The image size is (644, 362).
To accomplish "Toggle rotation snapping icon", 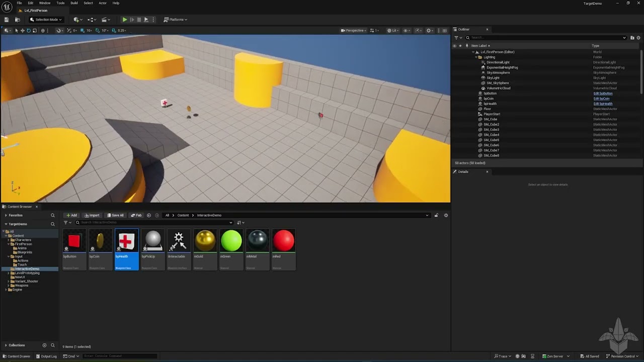I will (99, 30).
